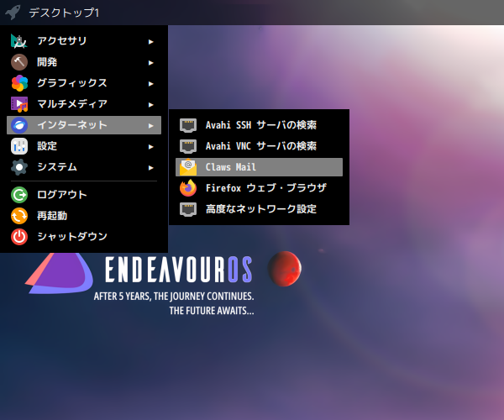Open the 設定 menu category
Screen dimensions: 504x420
pyautogui.click(x=84, y=146)
